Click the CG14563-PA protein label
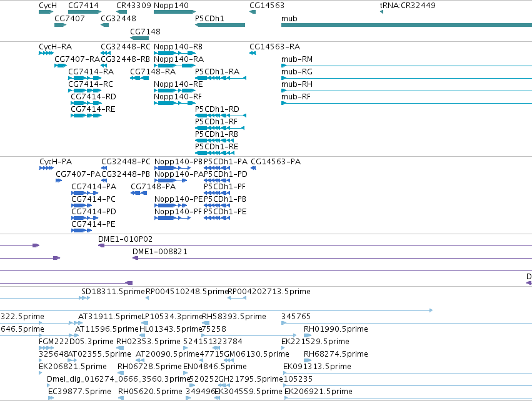532x401 pixels. (x=276, y=162)
